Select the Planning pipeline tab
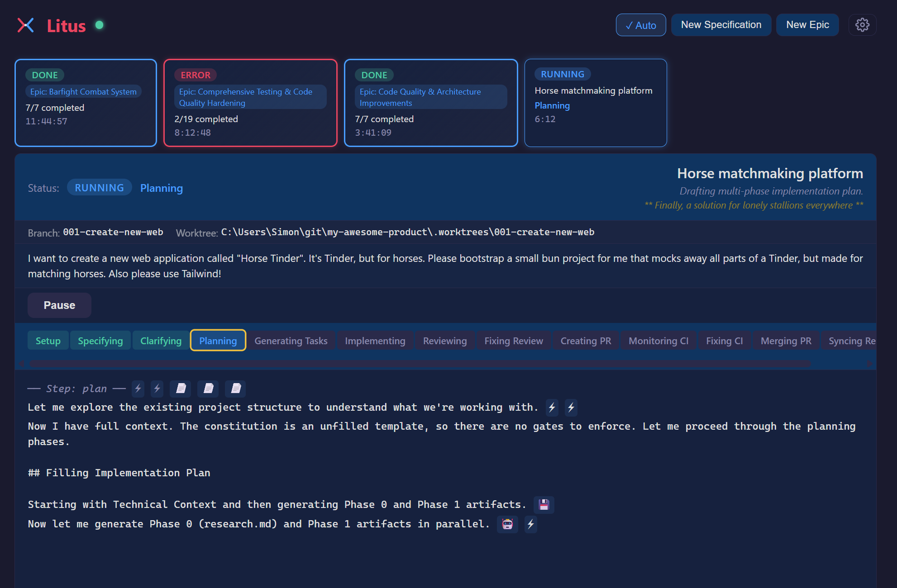897x588 pixels. click(218, 341)
